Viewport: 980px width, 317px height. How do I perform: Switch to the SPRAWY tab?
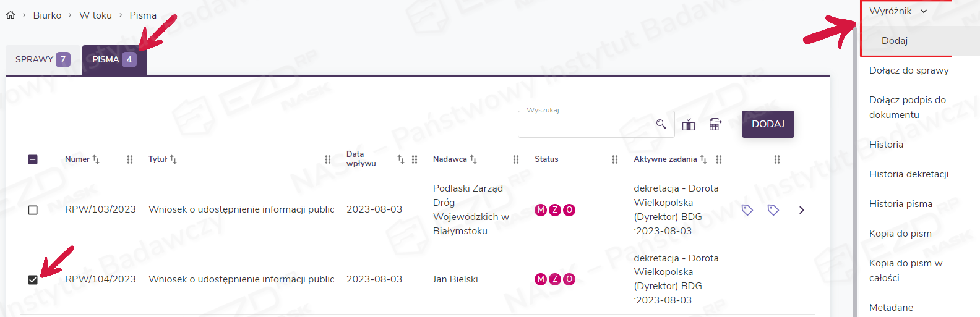43,59
